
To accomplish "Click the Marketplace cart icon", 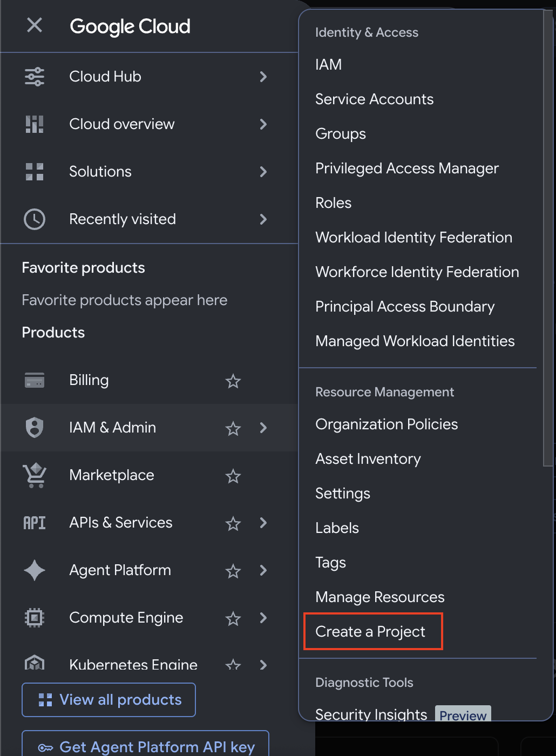I will pos(35,475).
